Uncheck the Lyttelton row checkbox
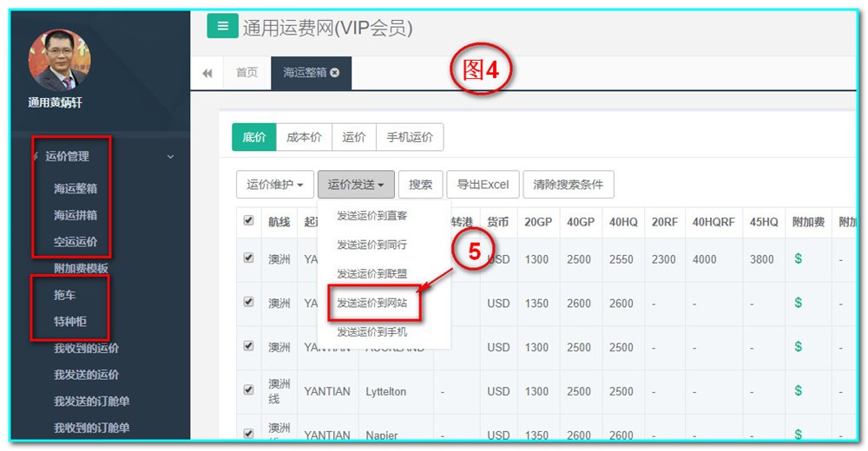Viewport: 868px width, 451px height. pyautogui.click(x=249, y=389)
